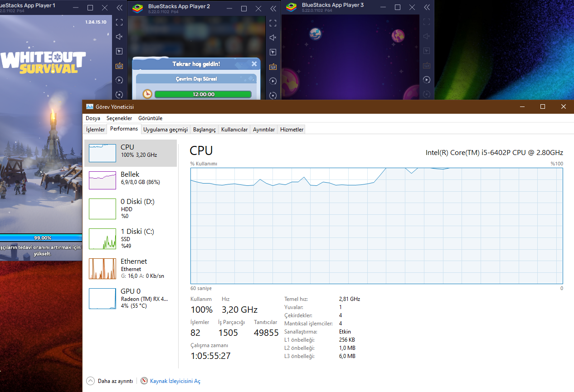
Task: Click cursor lock icon in Player 3 sidebar
Action: click(427, 51)
